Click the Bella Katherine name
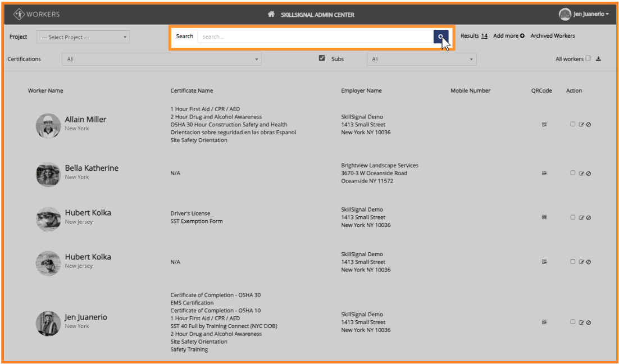Viewport: 619px width, 364px height. pos(92,168)
